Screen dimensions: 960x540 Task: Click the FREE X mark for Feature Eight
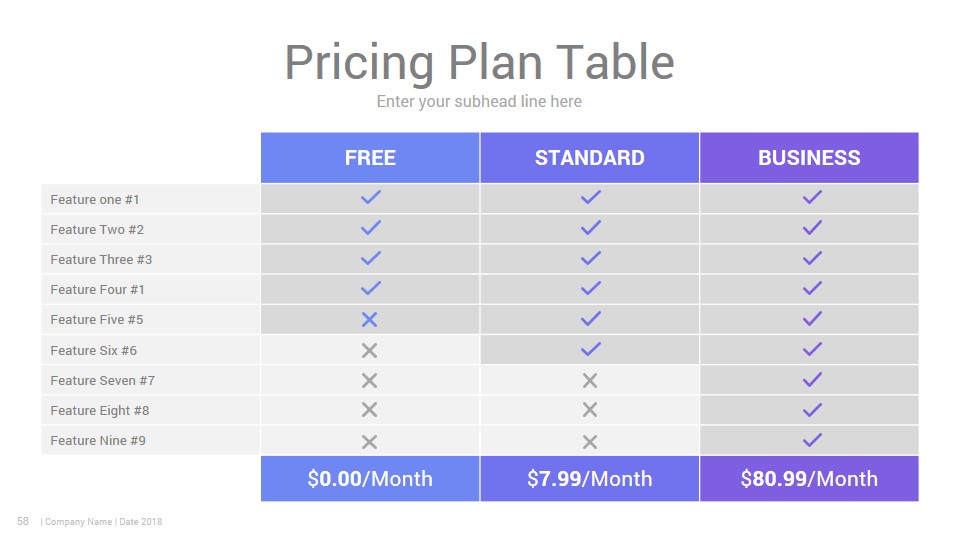369,410
